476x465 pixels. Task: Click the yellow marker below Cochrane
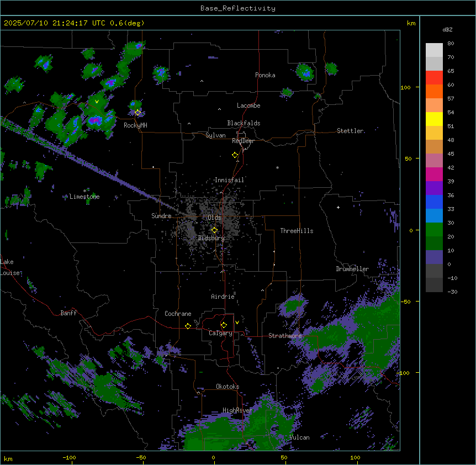(188, 326)
